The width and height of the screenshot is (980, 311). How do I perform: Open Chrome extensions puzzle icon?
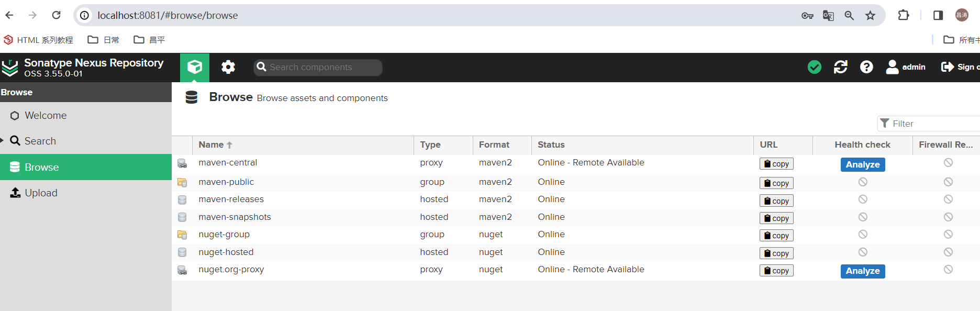point(904,15)
